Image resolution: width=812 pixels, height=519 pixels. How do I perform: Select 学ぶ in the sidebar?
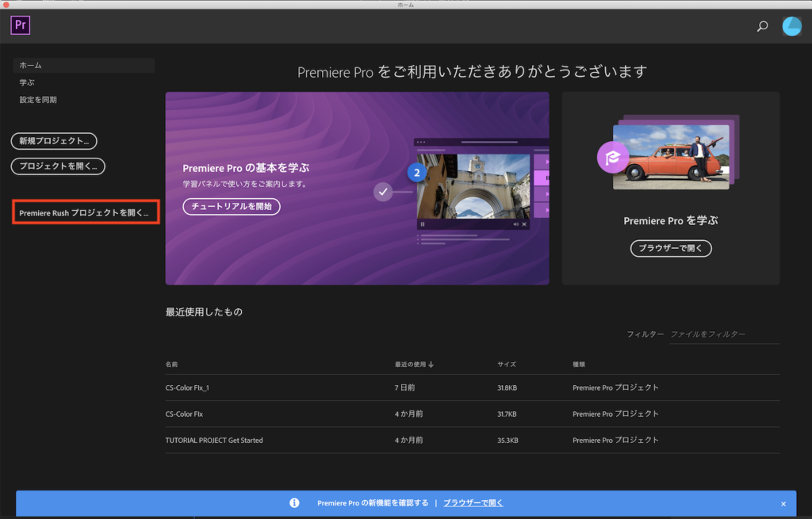click(x=28, y=82)
